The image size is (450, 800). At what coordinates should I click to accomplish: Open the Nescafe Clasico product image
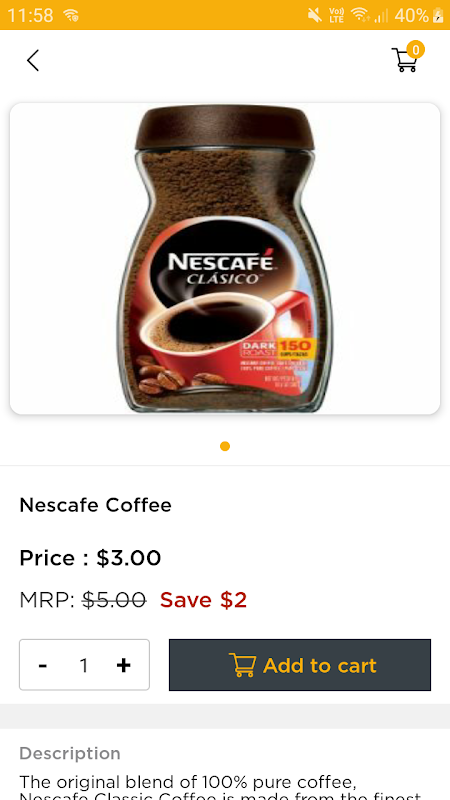click(225, 259)
